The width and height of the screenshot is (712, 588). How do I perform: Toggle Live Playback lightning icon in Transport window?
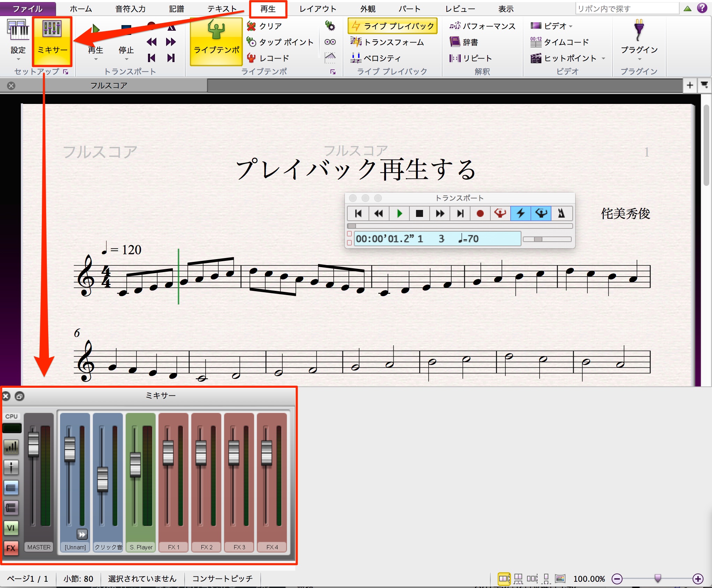click(x=521, y=213)
